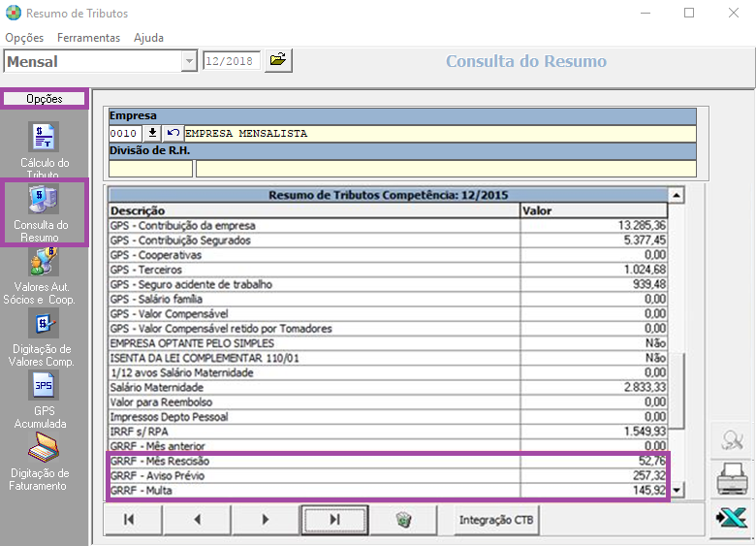This screenshot has height=546, width=756.
Task: Select row GPS - Contribuição Segurados
Action: 388,241
